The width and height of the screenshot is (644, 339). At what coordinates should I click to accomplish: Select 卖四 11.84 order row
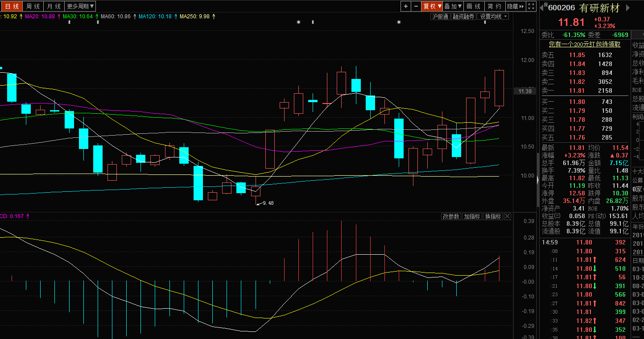point(584,64)
